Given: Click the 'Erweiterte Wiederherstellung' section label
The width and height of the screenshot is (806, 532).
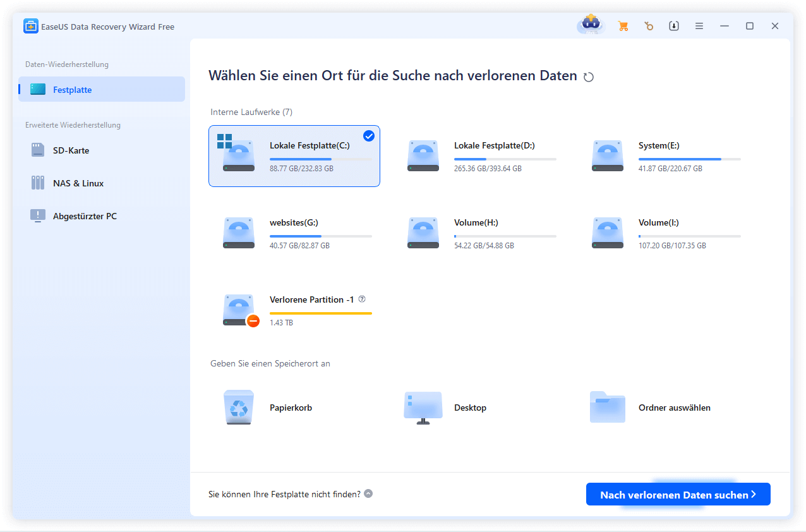Looking at the screenshot, I should click(73, 125).
